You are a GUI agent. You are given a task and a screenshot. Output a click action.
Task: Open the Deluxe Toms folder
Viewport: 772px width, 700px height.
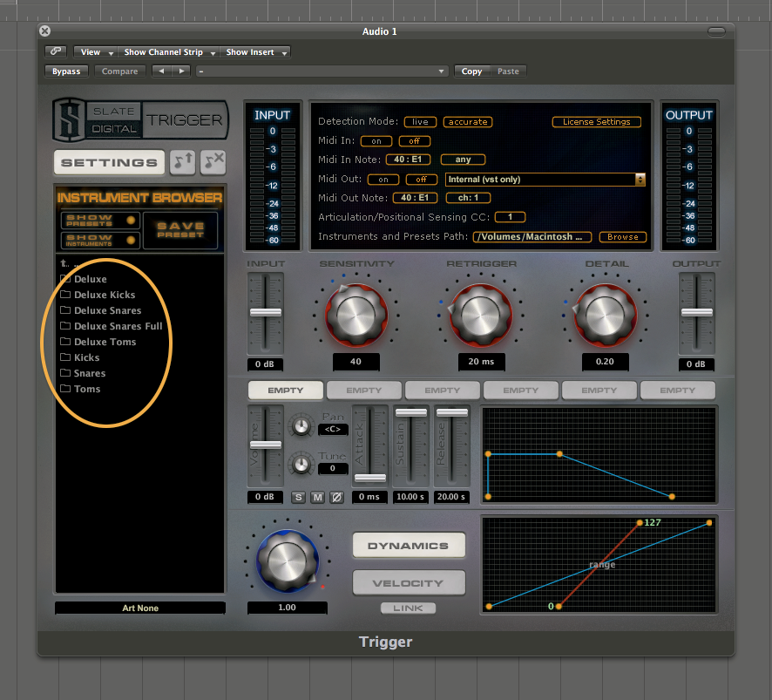click(x=98, y=342)
